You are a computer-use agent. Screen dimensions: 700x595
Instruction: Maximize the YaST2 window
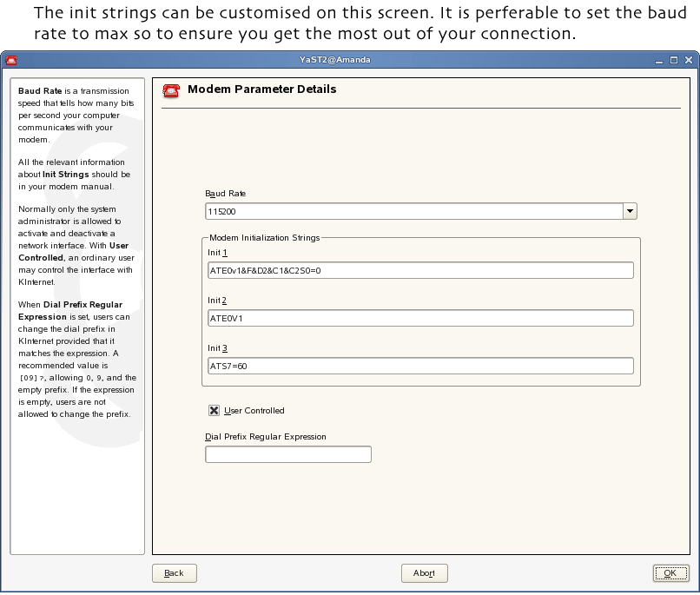click(674, 61)
